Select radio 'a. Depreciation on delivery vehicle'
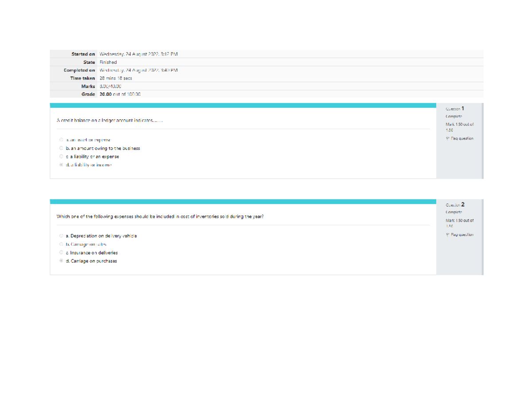The image size is (532, 411). 61,236
